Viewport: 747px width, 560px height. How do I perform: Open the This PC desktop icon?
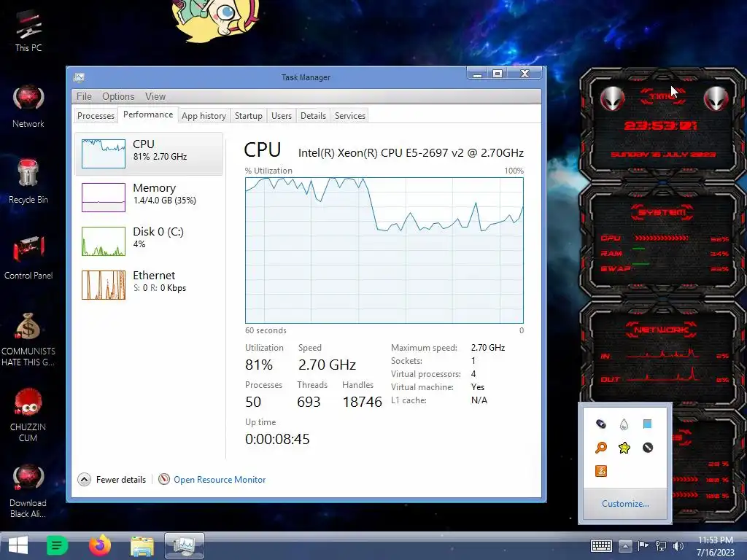tap(28, 31)
